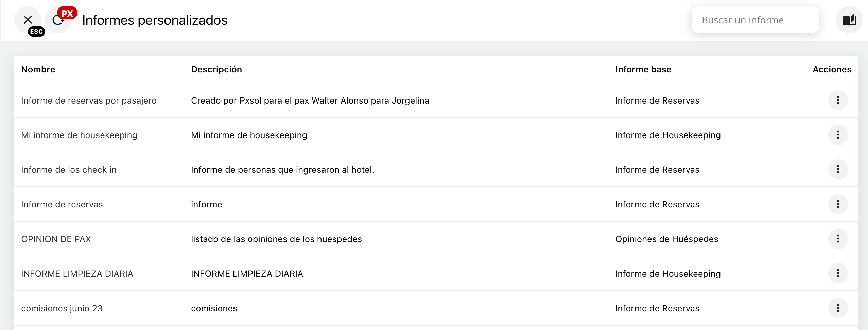868x330 pixels.
Task: Click the Buscar un informe search field
Action: coord(755,20)
